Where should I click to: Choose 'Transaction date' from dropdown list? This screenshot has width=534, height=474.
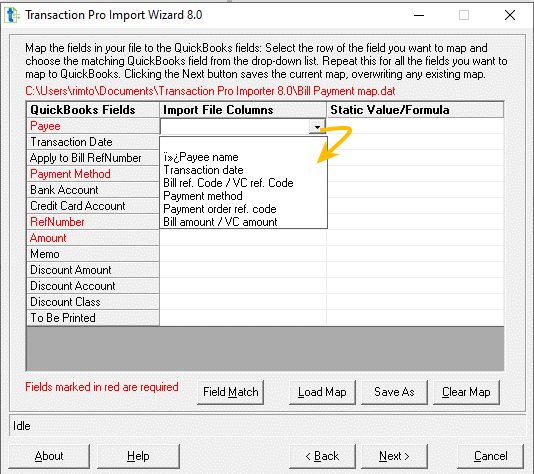pos(243,170)
